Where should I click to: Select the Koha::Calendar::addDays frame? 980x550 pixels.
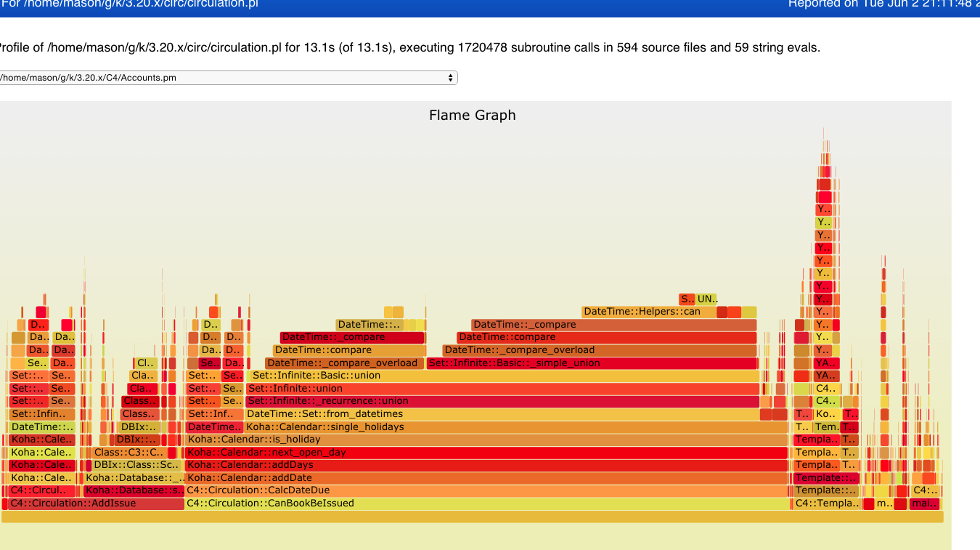pyautogui.click(x=486, y=465)
